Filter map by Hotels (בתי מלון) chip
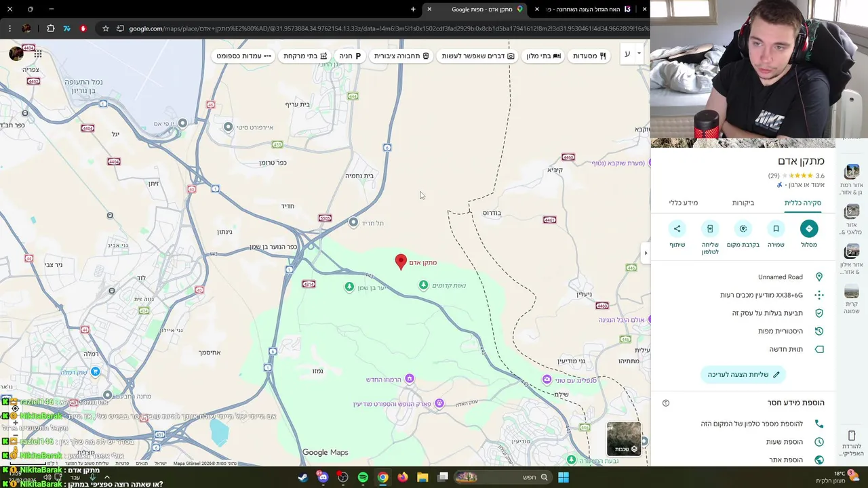 pos(544,56)
